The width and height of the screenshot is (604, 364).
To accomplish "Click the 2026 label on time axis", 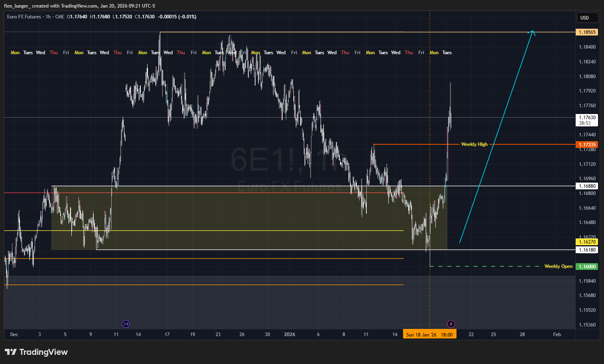I will click(x=289, y=334).
